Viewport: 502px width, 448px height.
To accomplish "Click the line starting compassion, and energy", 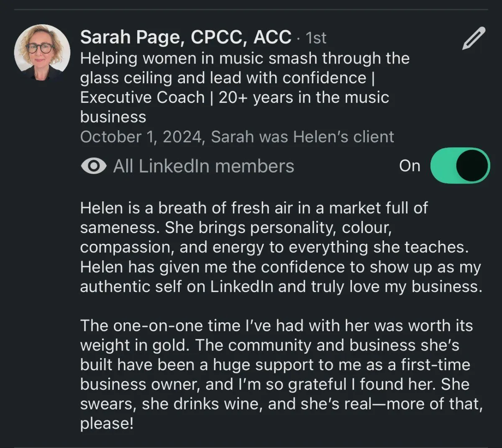I will tap(274, 247).
